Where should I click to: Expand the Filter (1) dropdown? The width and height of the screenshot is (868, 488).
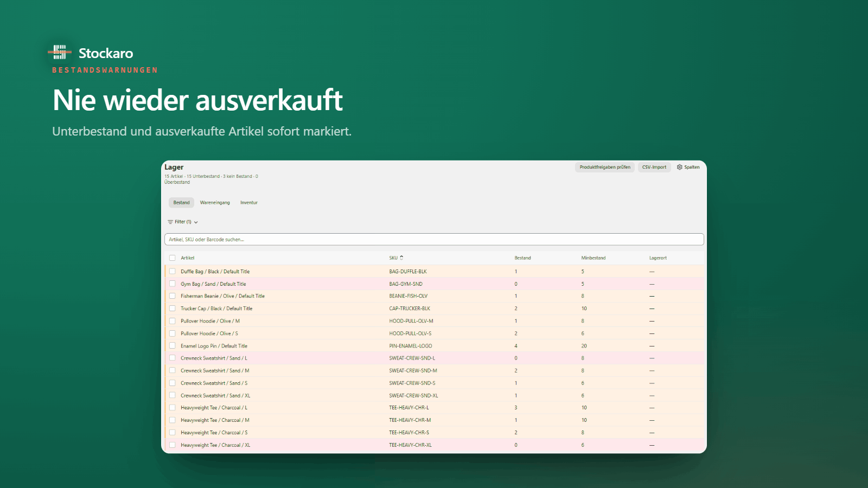pyautogui.click(x=183, y=222)
